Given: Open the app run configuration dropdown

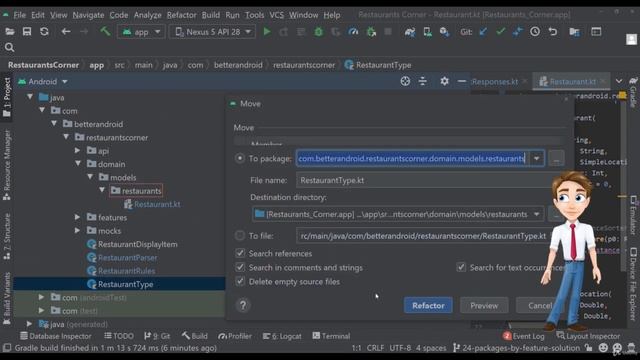Looking at the screenshot, I should click(141, 31).
